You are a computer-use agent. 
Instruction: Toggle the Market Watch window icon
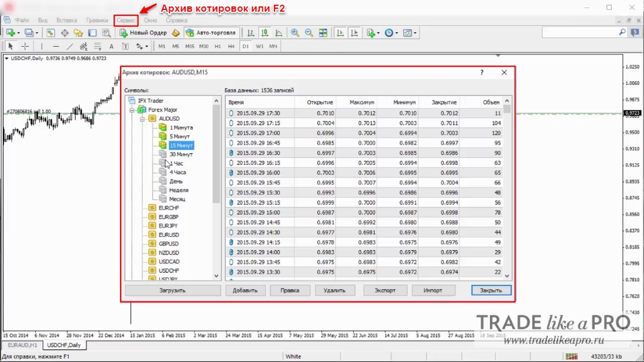click(50, 33)
